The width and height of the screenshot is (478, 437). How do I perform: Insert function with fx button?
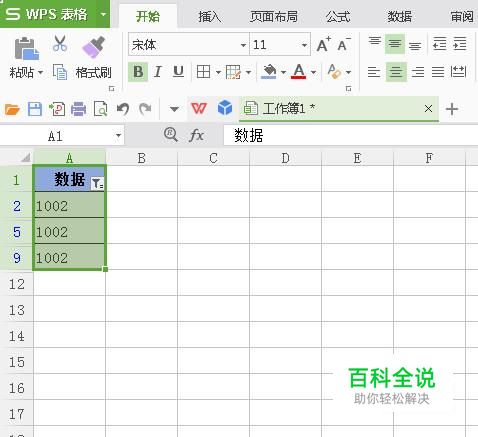click(x=196, y=135)
